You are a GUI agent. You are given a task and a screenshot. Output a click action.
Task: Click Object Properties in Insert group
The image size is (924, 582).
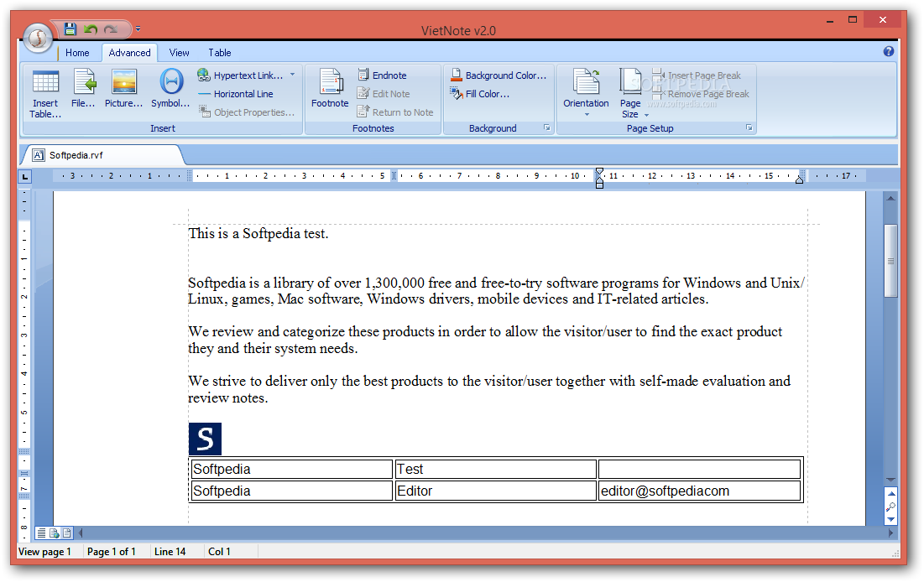[247, 112]
